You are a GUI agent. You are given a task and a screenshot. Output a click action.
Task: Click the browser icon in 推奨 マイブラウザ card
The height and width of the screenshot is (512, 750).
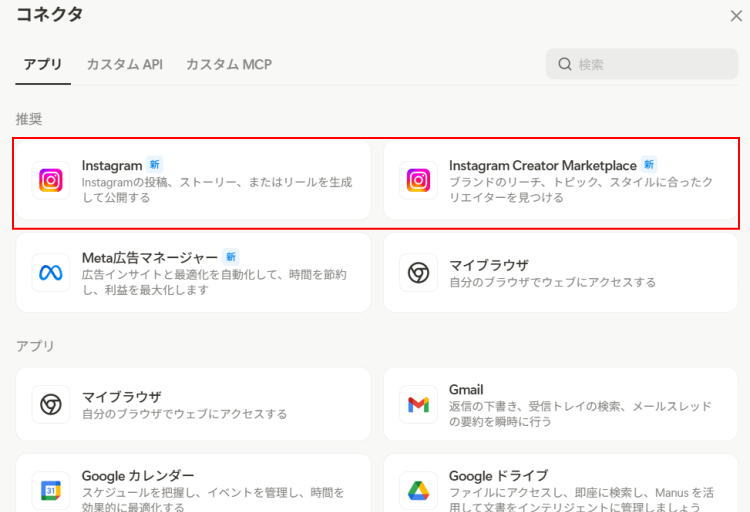click(418, 273)
